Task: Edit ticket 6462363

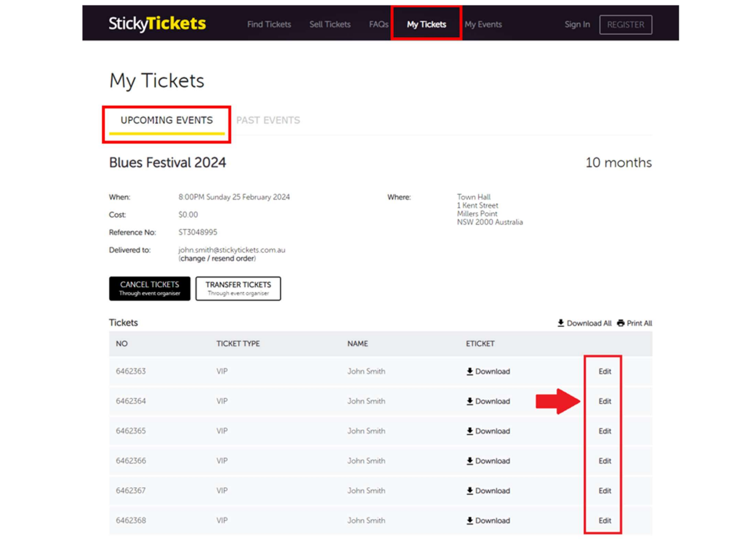Action: pyautogui.click(x=605, y=372)
